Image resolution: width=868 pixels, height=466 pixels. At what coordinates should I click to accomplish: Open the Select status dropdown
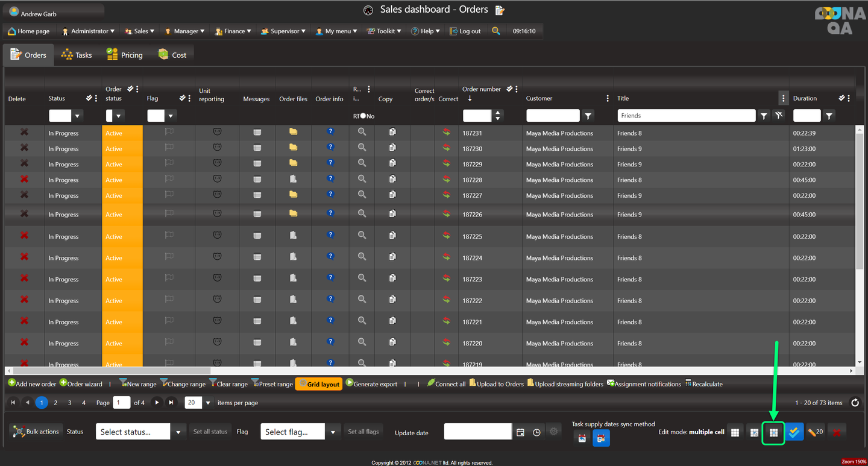[178, 432]
